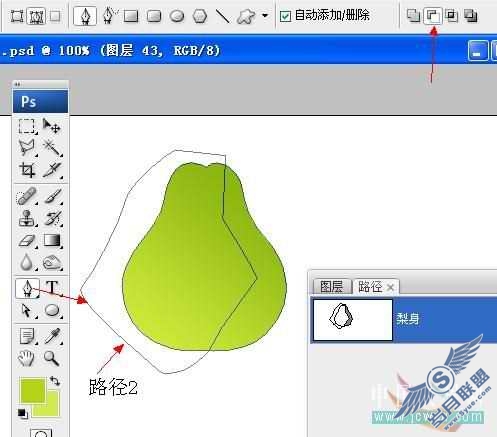Select the Zoom tool
This screenshot has height=437, width=497.
(52, 359)
